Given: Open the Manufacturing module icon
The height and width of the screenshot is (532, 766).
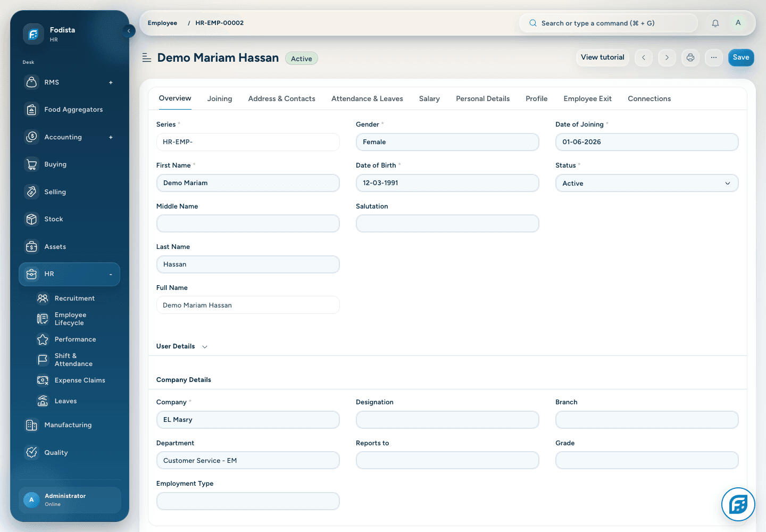Looking at the screenshot, I should point(32,425).
